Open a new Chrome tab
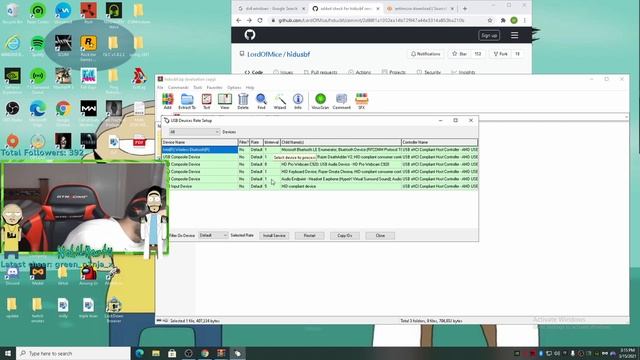This screenshot has height=360, width=640. (x=464, y=9)
